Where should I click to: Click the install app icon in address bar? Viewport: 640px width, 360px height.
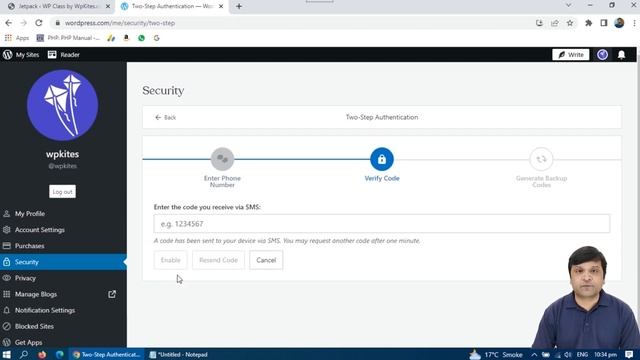pos(539,23)
